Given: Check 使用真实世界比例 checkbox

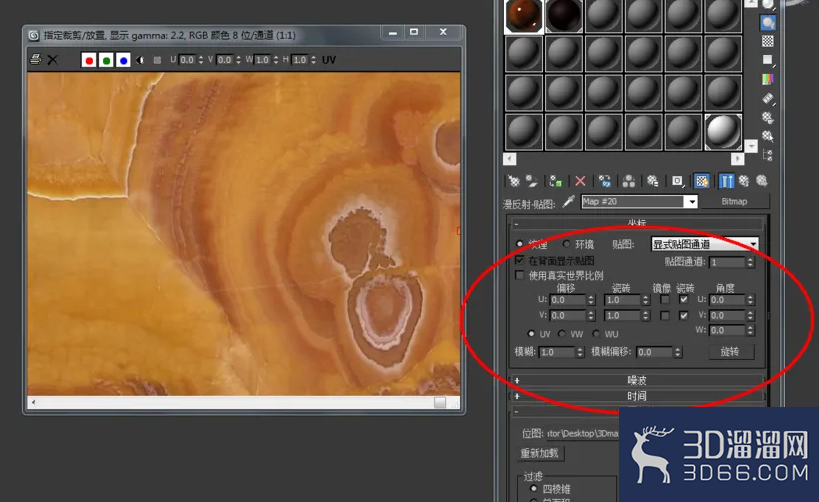Looking at the screenshot, I should (520, 275).
